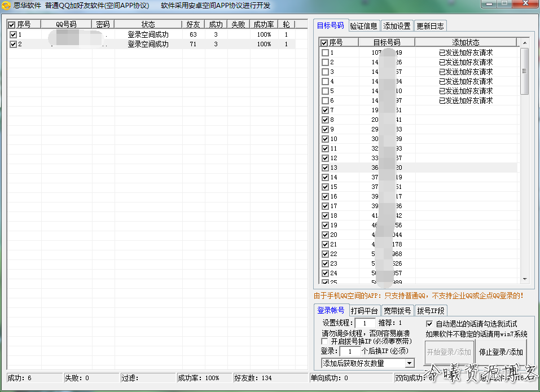
Task: Uncheck account row 2 checkbox
Action: point(13,44)
